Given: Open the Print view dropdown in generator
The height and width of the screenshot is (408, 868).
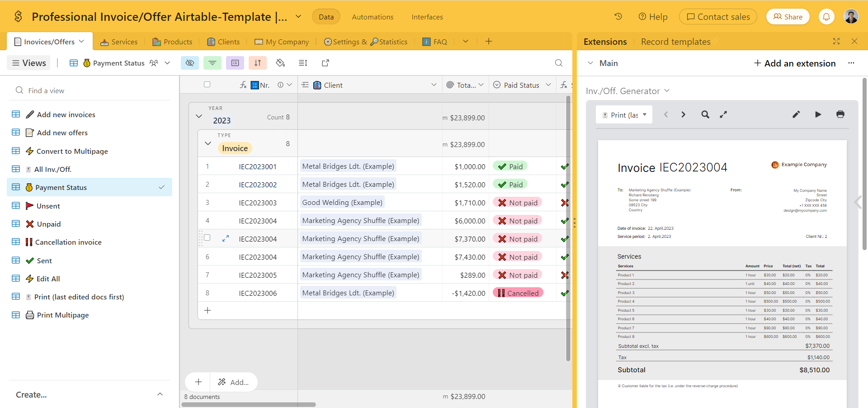Looking at the screenshot, I should point(624,115).
